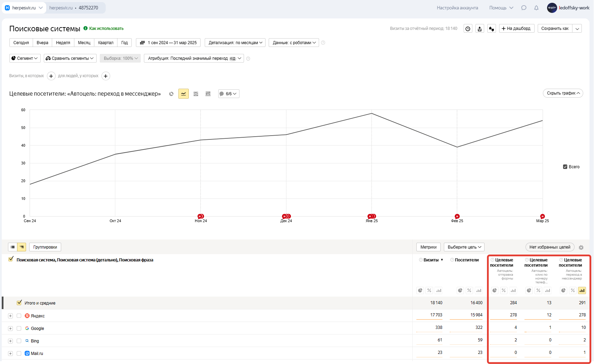
Task: Open the chat messages icon
Action: 524,8
